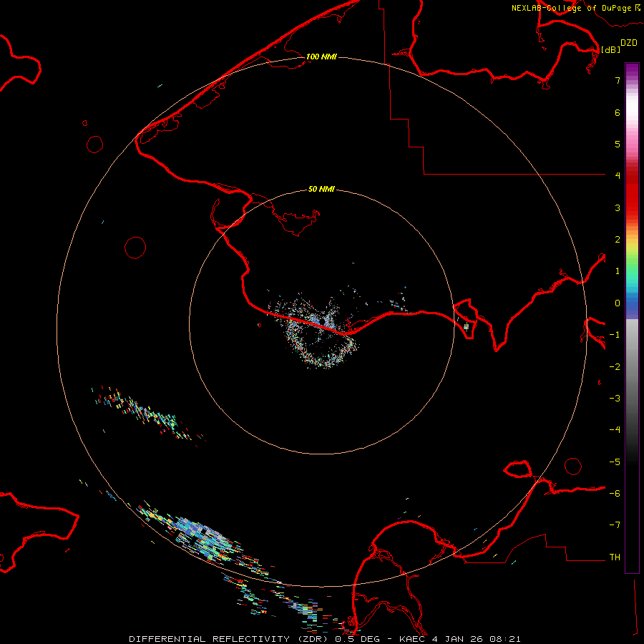Click the 0.5 DEG elevation text
The width and height of the screenshot is (644, 644).
click(360, 639)
